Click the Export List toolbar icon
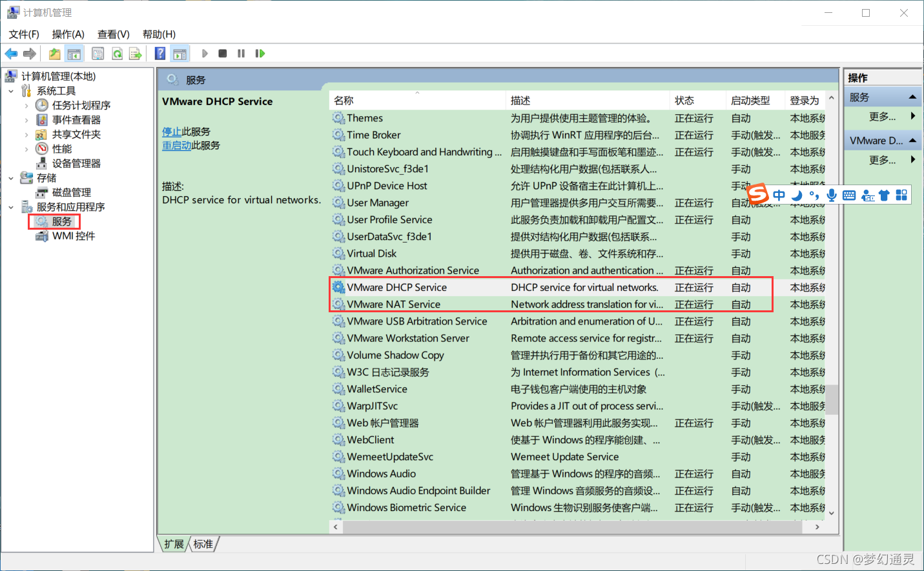This screenshot has width=924, height=571. click(x=135, y=54)
